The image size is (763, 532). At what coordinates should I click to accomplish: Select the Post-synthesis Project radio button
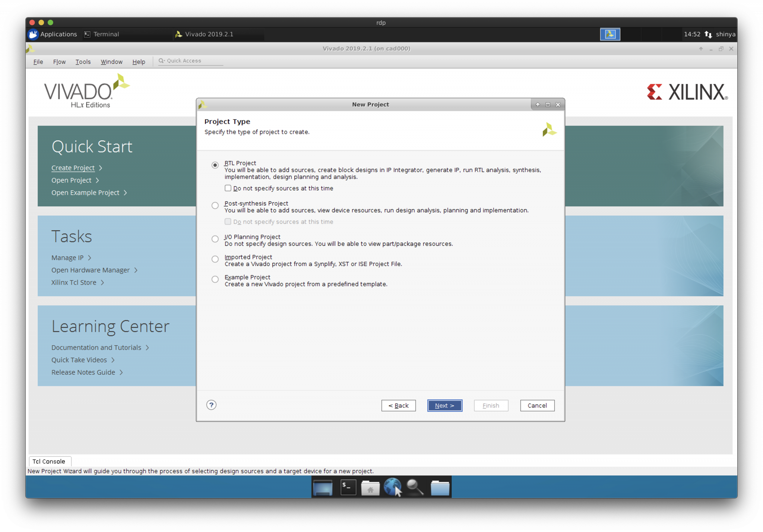click(215, 205)
